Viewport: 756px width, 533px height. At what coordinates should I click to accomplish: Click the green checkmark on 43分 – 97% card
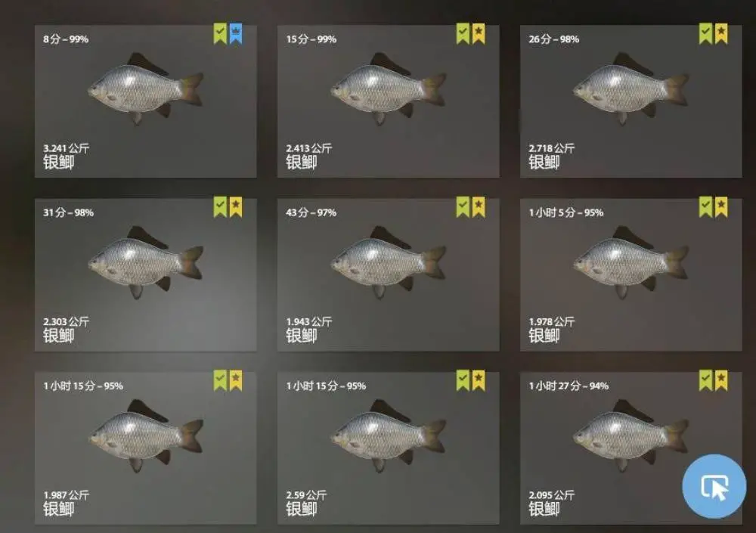[463, 207]
